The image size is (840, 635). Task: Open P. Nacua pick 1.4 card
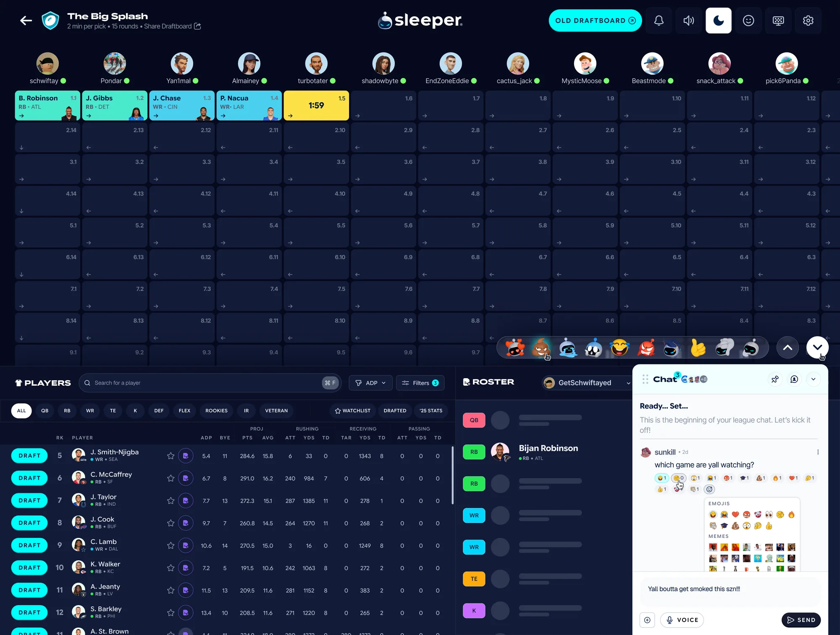coord(249,106)
